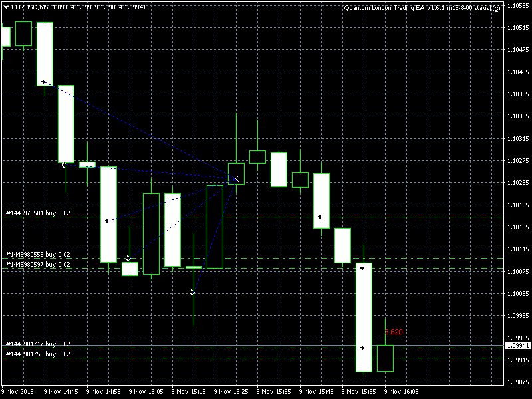Click the 1.10395 price scale label
Image resolution: width=532 pixels, height=399 pixels.
(518, 94)
